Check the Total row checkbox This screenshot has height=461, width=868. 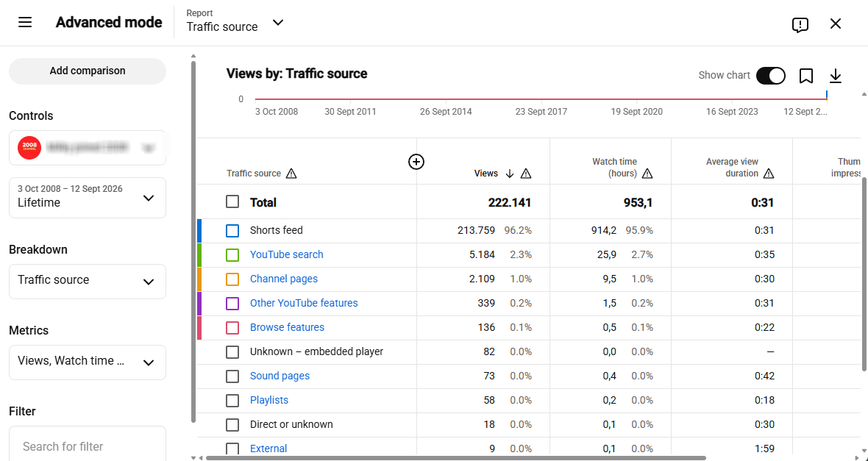tap(232, 201)
